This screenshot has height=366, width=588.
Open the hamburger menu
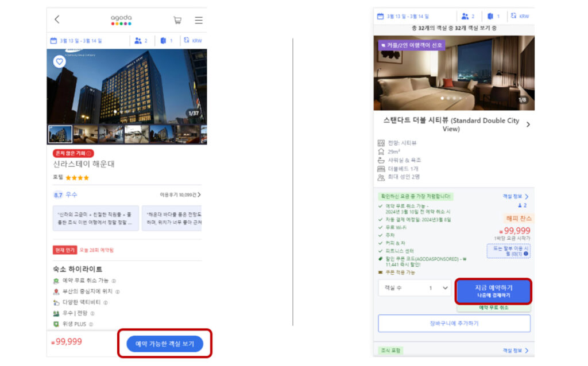(198, 20)
